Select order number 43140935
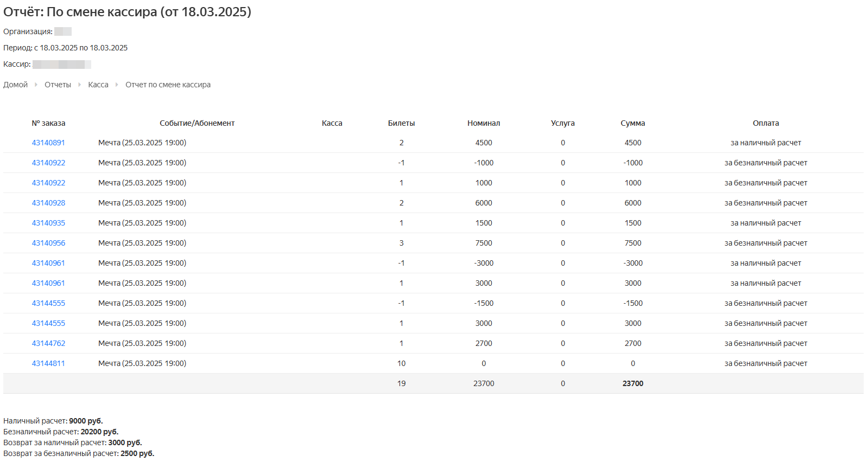 coord(48,223)
